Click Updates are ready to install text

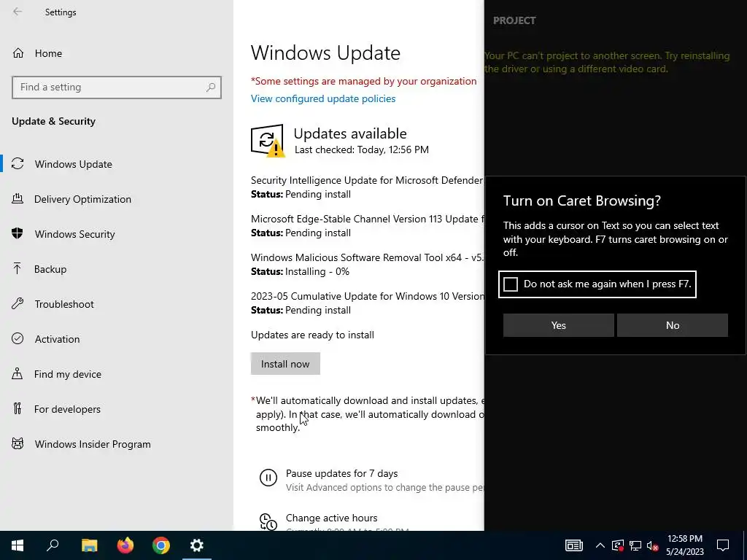312,335
